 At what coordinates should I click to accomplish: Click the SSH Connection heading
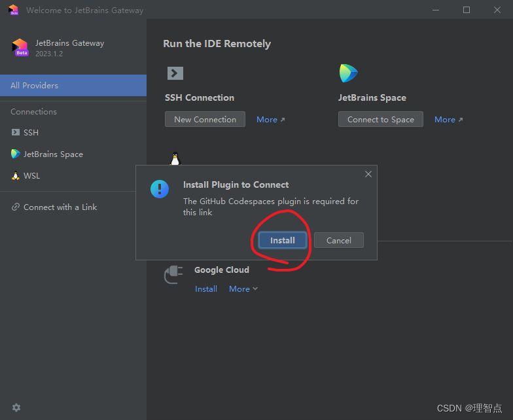click(x=200, y=98)
